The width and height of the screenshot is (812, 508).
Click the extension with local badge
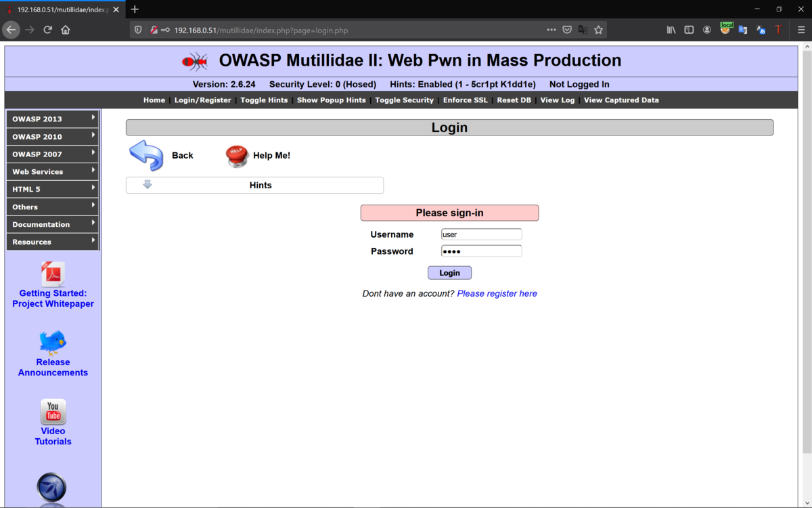point(726,28)
